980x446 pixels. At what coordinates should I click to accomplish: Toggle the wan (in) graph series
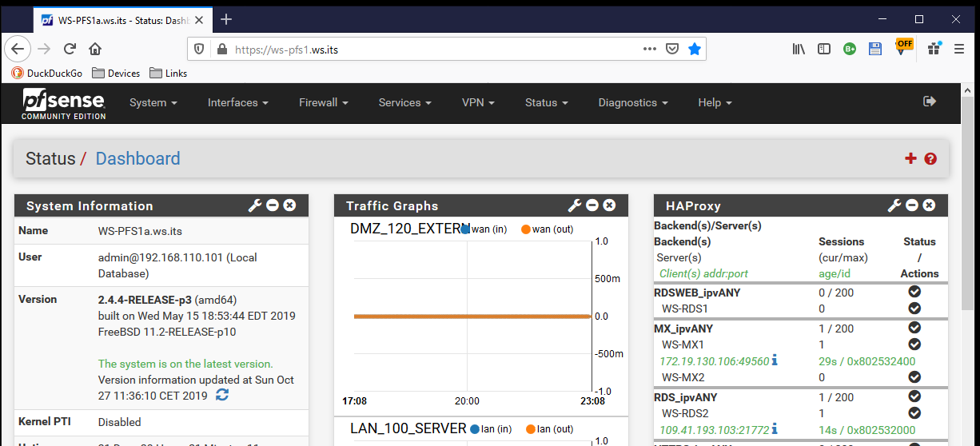(x=484, y=229)
